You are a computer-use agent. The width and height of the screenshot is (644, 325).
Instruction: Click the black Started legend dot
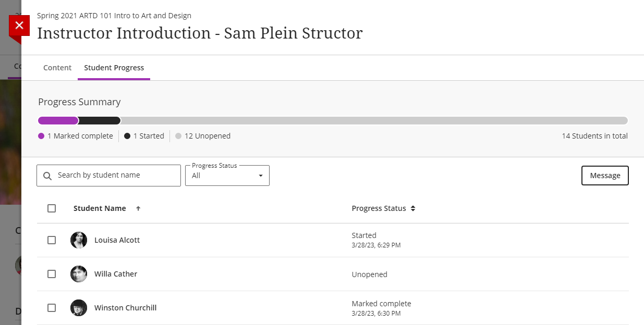click(x=127, y=136)
